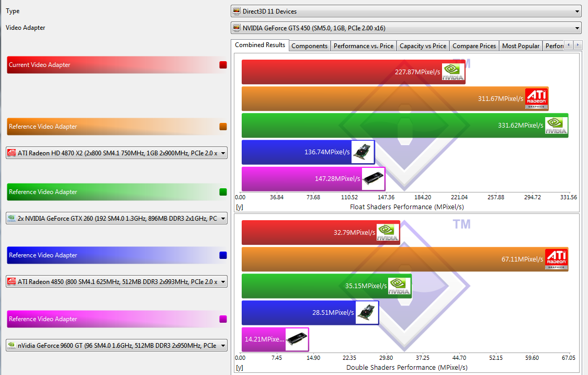The image size is (588, 375).
Task: Click graphics card thumbnail on blue float bar
Action: 363,152
